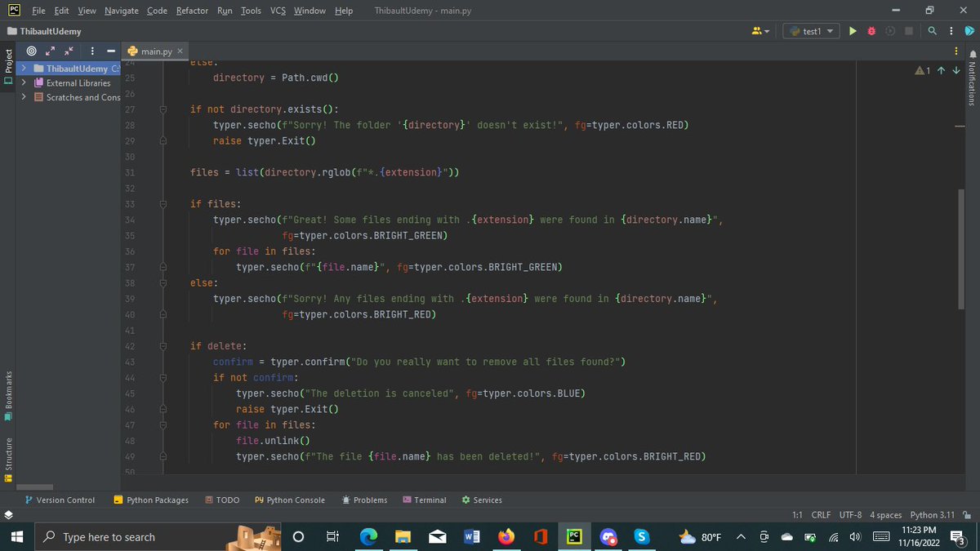Collapse the ThibaultUdemy project root node
This screenshot has height=551, width=980.
[24, 68]
